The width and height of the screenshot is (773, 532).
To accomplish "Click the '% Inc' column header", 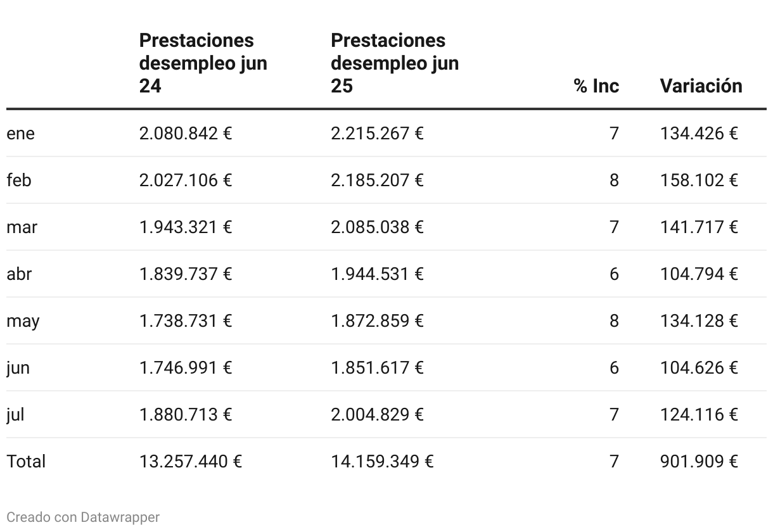I will tap(596, 86).
